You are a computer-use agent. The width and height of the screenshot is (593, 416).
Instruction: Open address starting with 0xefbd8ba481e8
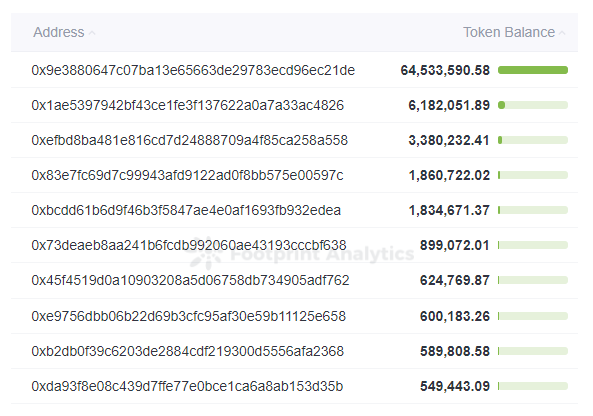point(189,140)
